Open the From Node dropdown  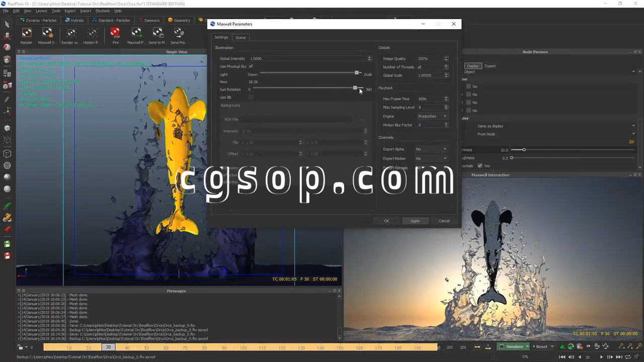[556, 134]
